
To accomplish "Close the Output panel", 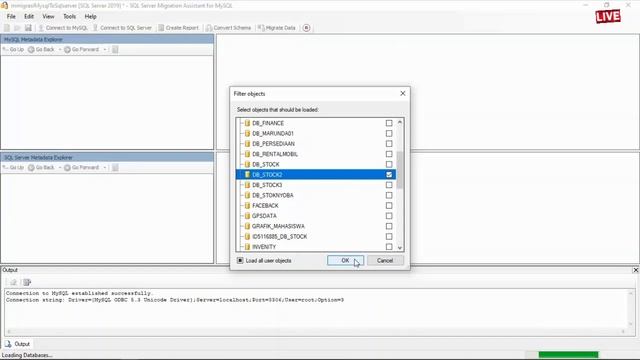I will [636, 270].
